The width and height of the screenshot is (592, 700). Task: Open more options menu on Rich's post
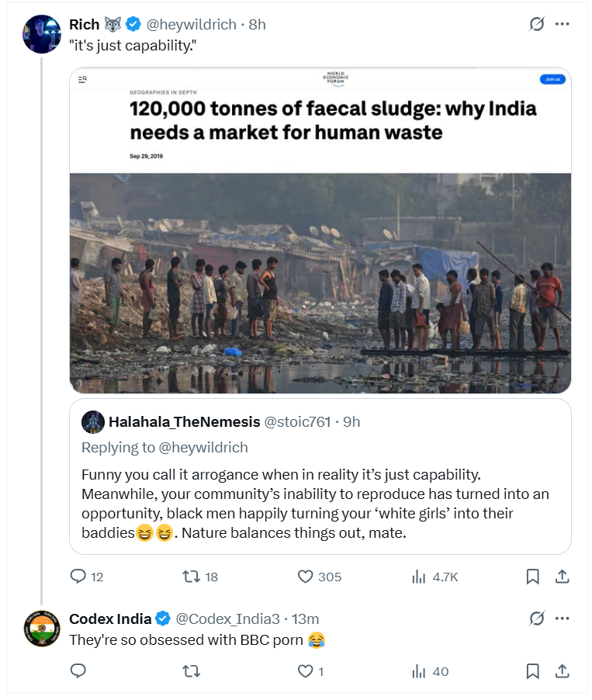coord(563,24)
